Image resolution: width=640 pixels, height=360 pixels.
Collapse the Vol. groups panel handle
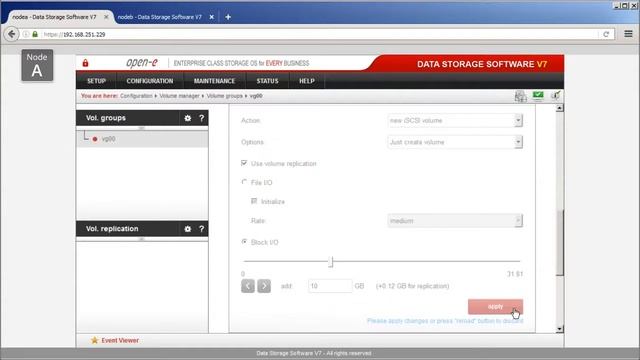point(142,128)
